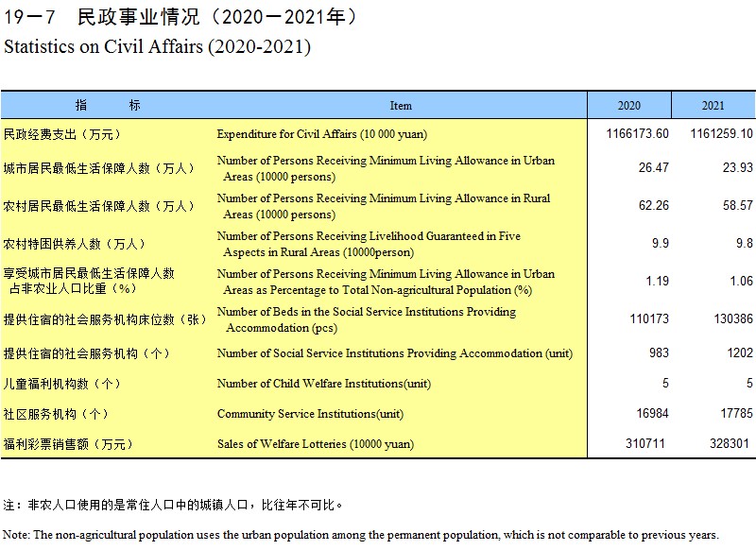
Task: Click the 'Statistics on Civil Affairs (2020-2021)' heading
Action: point(157,46)
